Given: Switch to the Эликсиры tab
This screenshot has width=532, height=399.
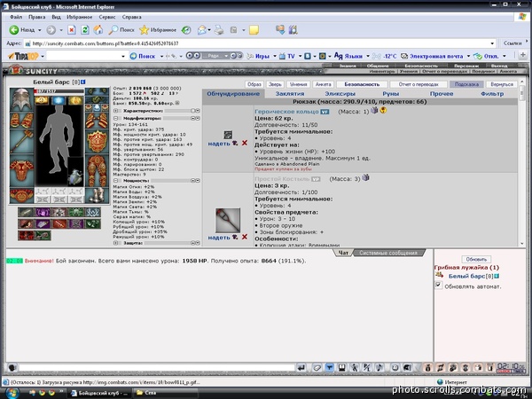Looking at the screenshot, I should [340, 94].
